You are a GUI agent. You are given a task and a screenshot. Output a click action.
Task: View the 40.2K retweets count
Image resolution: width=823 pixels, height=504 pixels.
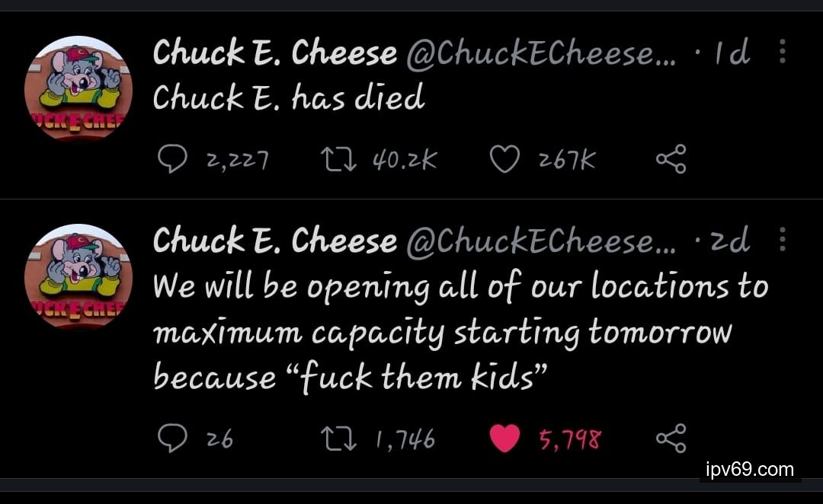tap(405, 161)
